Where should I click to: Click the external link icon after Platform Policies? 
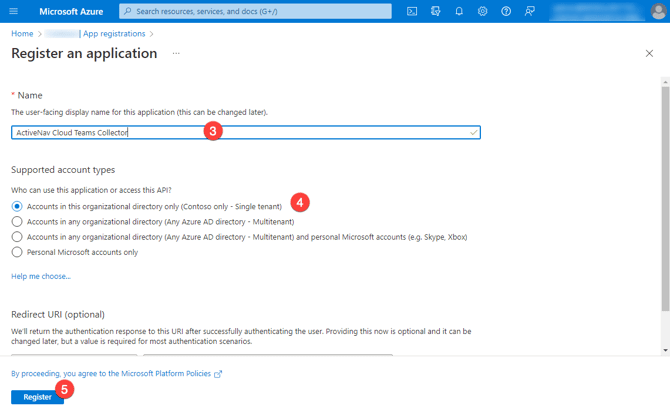pyautogui.click(x=218, y=374)
